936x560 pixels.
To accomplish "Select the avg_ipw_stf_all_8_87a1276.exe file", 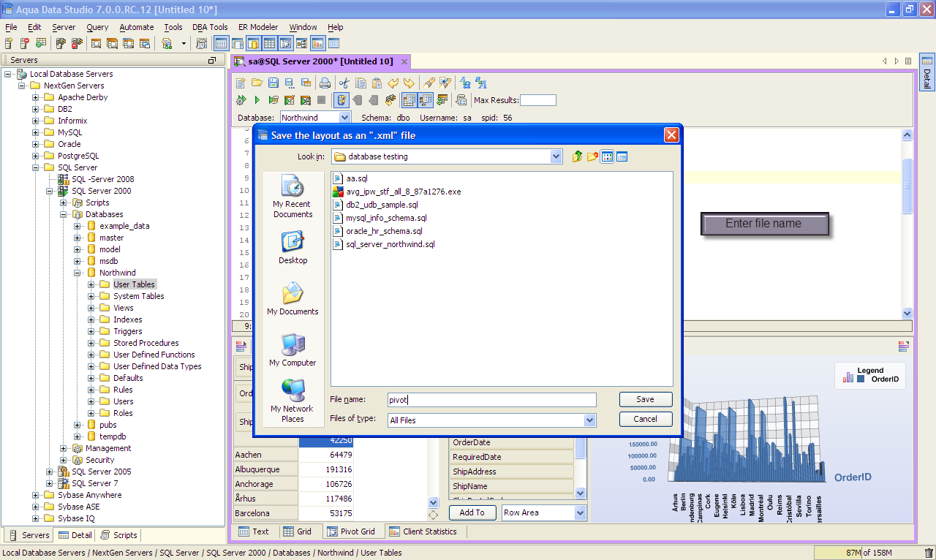I will (x=397, y=192).
